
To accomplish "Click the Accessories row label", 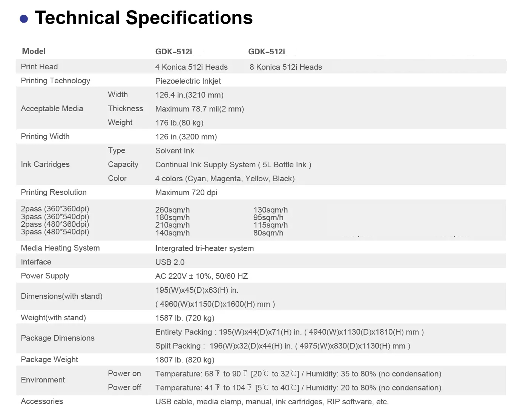I will pyautogui.click(x=42, y=401).
